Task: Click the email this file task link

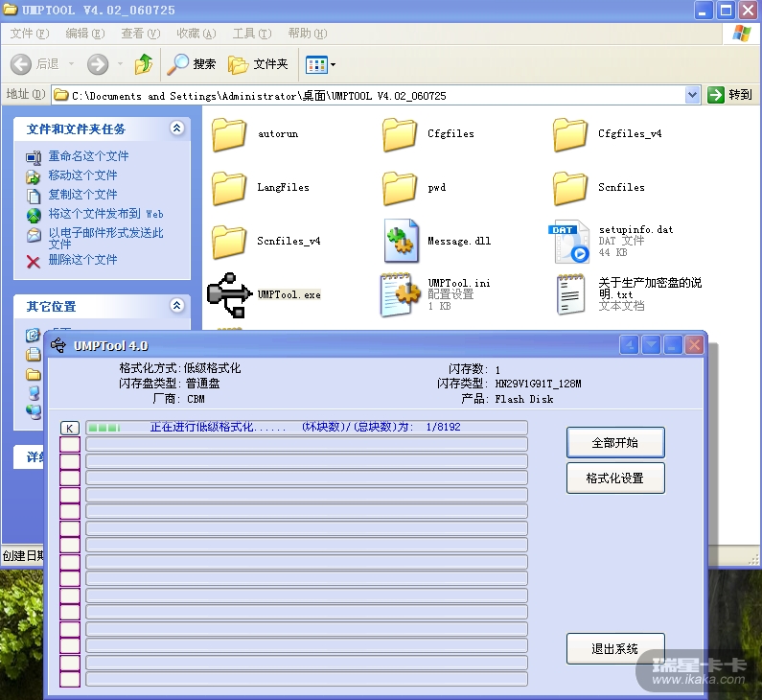Action: coord(106,238)
